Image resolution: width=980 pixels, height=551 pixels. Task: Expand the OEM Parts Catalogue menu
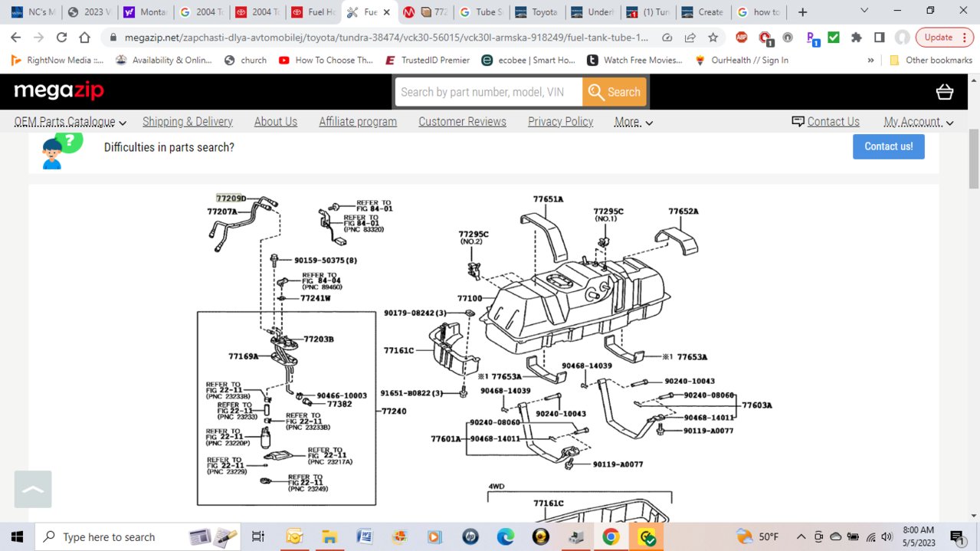click(70, 122)
